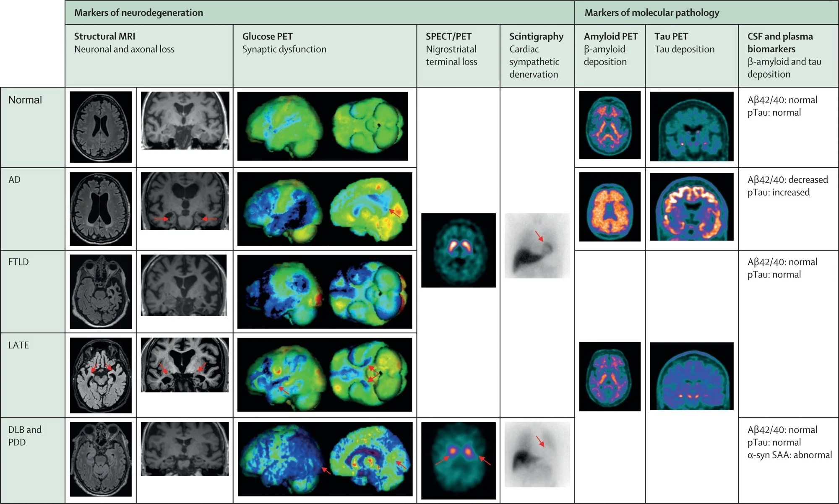Click the DLB and PDD row label
The height and width of the screenshot is (504, 839).
click(25, 436)
